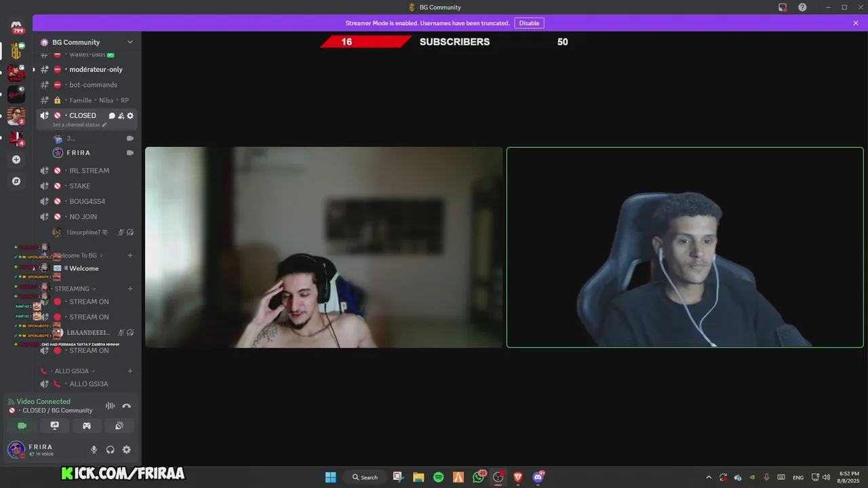Viewport: 868px width, 488px height.
Task: Toggle camera with the green video button
Action: point(22,426)
